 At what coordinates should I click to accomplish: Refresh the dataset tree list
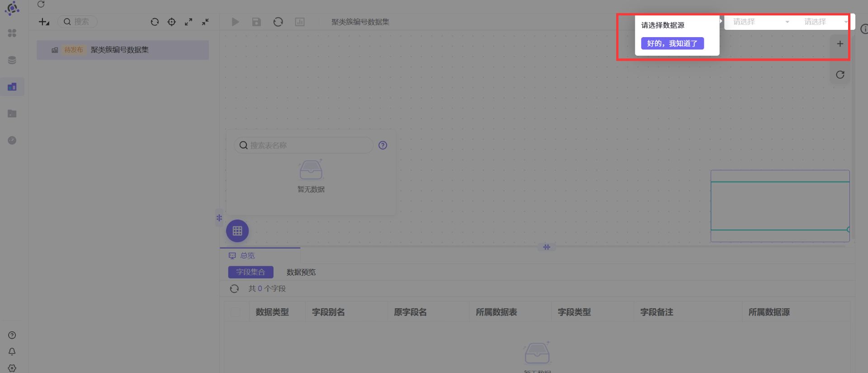click(155, 22)
